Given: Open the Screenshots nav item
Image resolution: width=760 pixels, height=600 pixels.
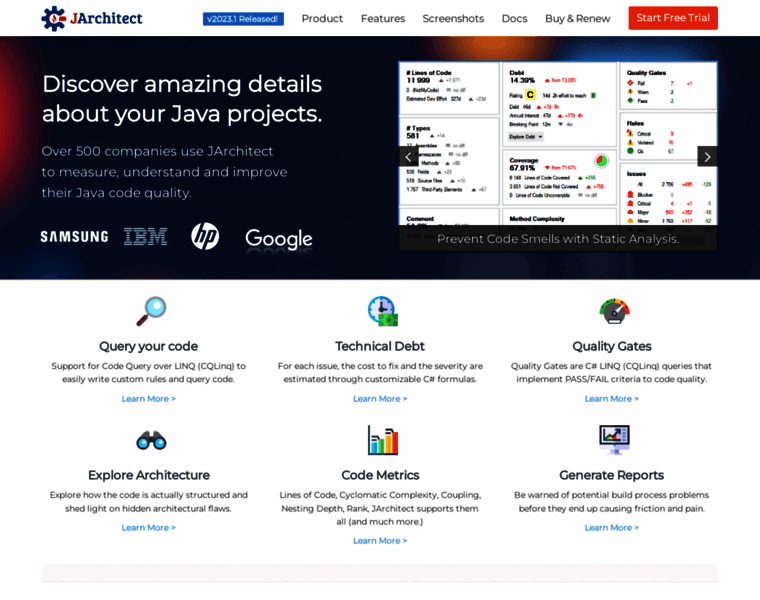Looking at the screenshot, I should click(x=453, y=18).
